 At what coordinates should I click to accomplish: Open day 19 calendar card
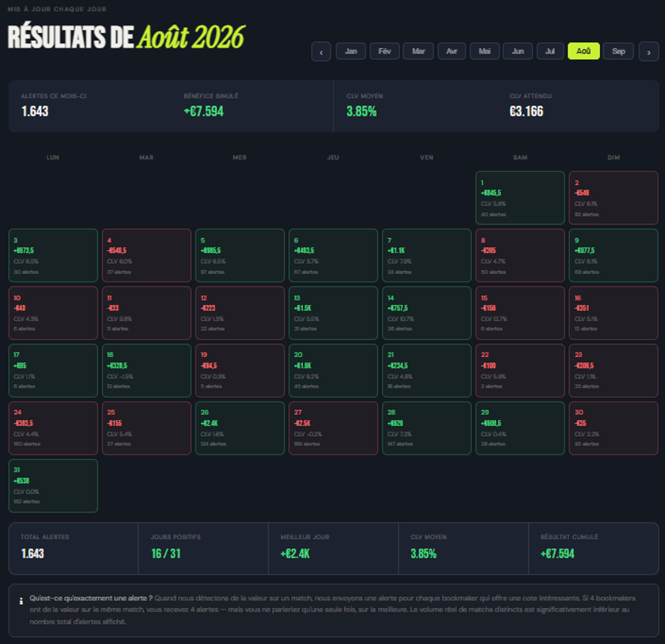click(x=239, y=371)
